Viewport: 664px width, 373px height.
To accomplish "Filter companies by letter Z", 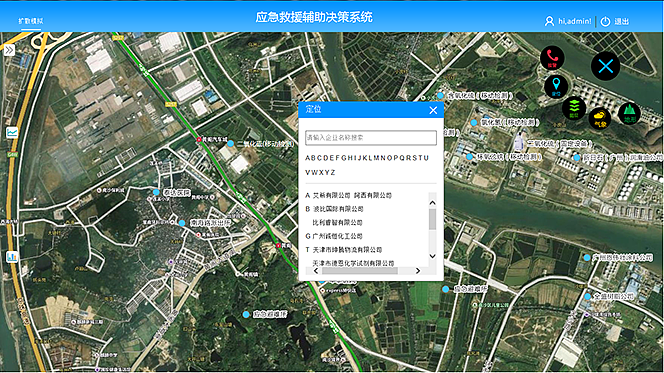I will tap(333, 172).
